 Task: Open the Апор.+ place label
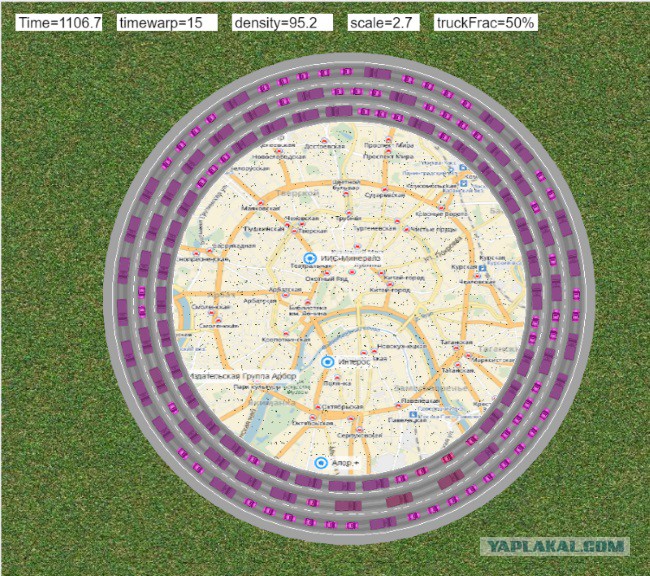[x=345, y=463]
